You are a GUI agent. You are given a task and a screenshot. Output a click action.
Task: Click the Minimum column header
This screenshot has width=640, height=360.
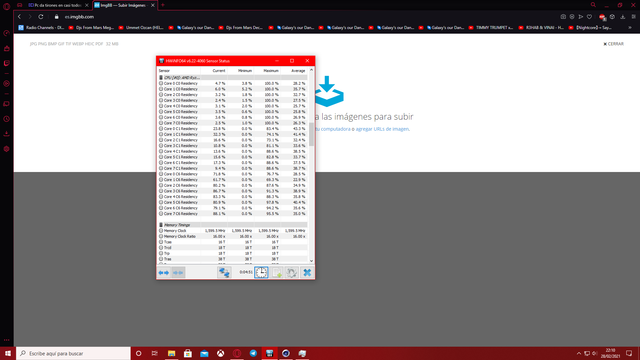point(245,71)
